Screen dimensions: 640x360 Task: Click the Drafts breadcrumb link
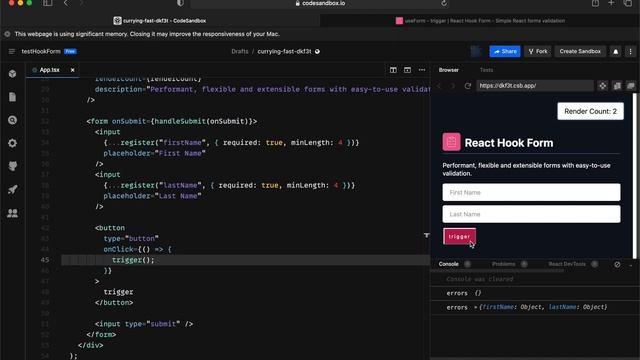click(x=240, y=51)
